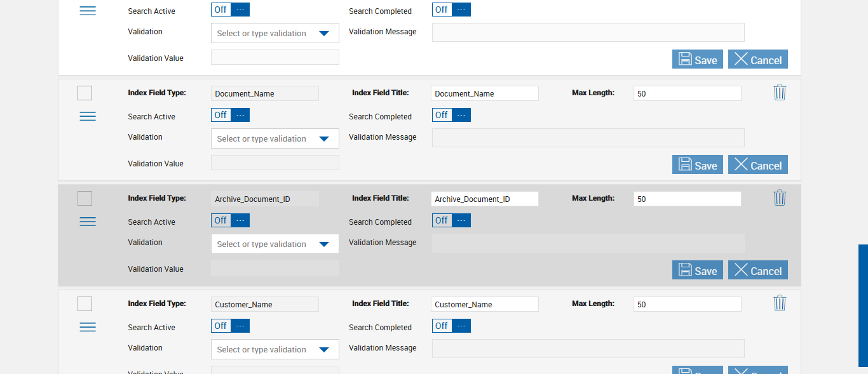Click the trash icon for Archive_Document_ID

coord(780,198)
